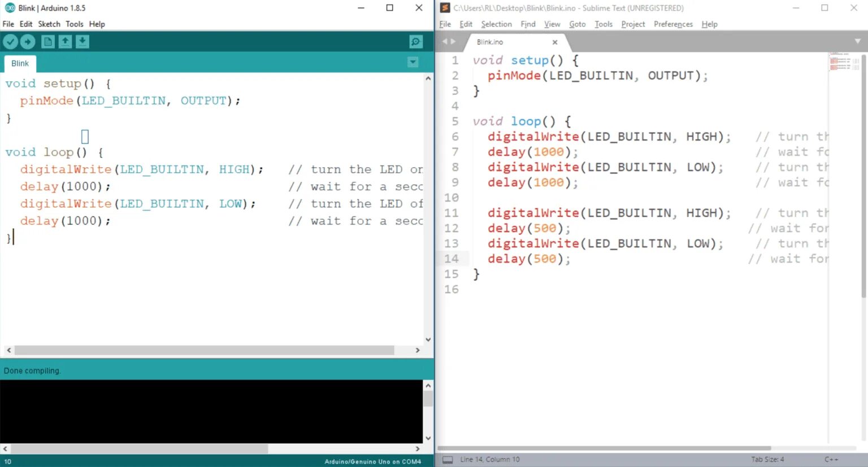Open Arduino Help menu
This screenshot has width=868, height=467.
(x=97, y=24)
